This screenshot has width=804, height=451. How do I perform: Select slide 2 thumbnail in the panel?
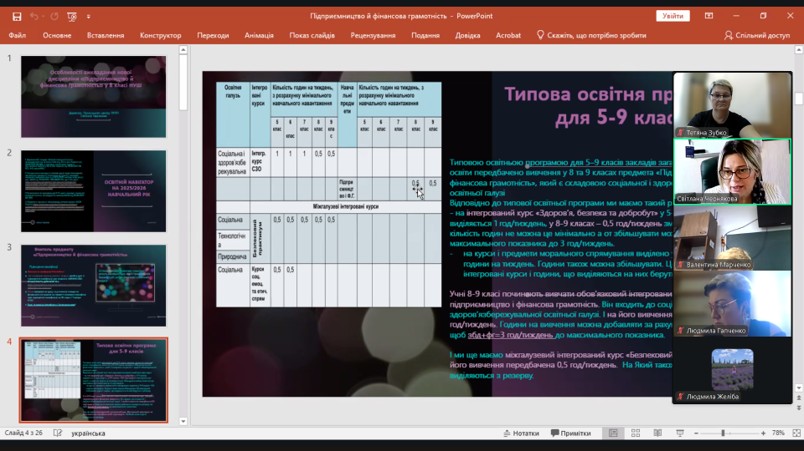pos(93,190)
